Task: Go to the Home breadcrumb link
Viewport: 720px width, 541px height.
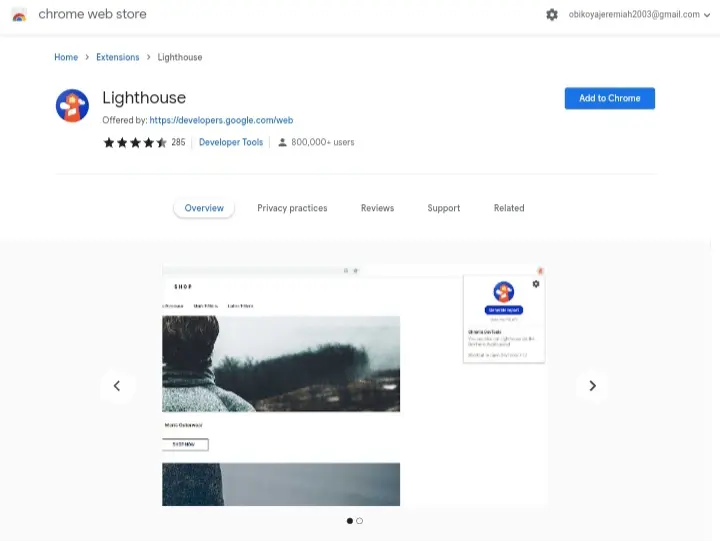Action: tap(66, 57)
